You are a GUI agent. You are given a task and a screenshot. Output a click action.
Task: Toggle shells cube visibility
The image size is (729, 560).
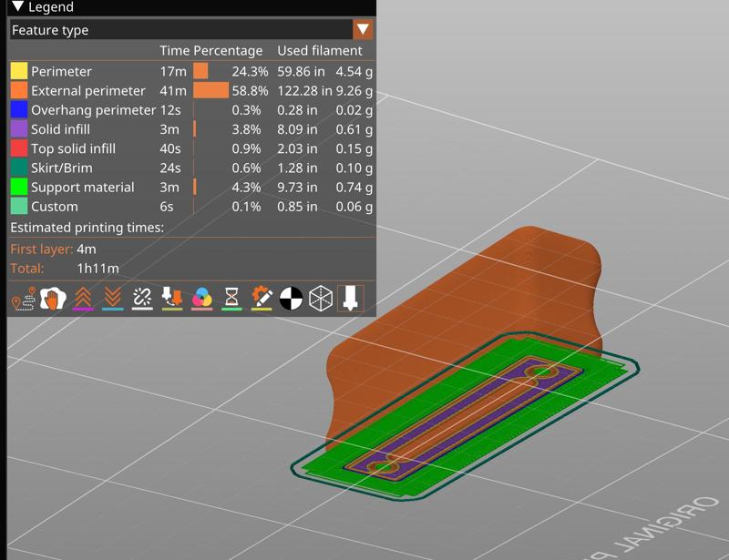coord(321,299)
